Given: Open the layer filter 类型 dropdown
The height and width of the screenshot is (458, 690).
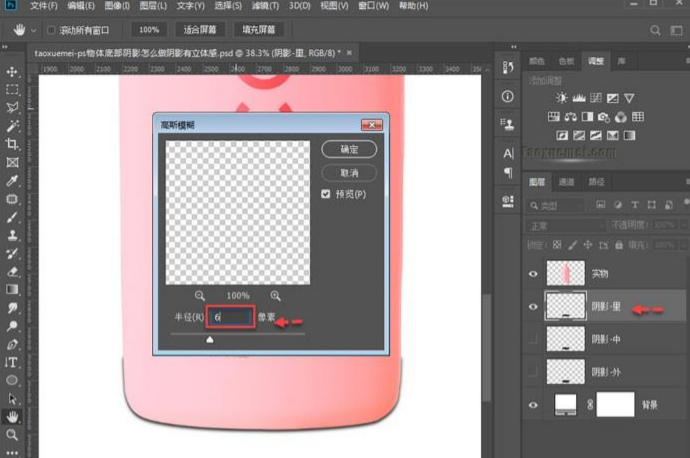Looking at the screenshot, I should pos(555,205).
